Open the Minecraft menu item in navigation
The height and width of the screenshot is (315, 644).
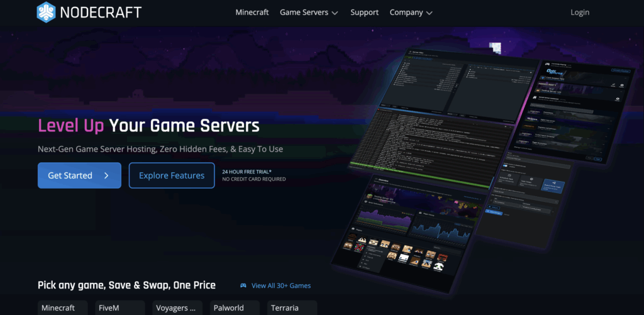(x=252, y=13)
